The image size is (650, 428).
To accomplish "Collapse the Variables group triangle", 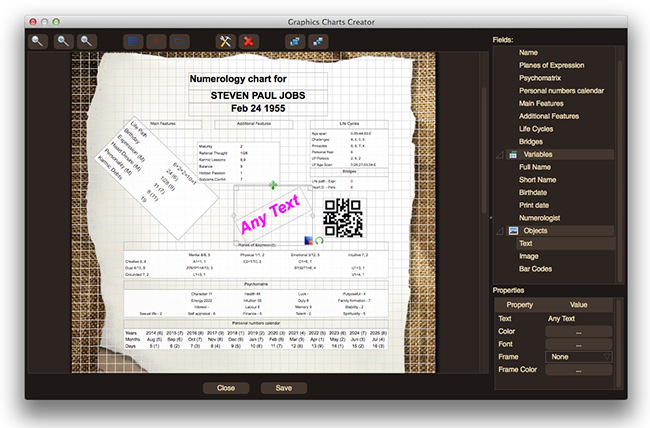I will point(500,155).
